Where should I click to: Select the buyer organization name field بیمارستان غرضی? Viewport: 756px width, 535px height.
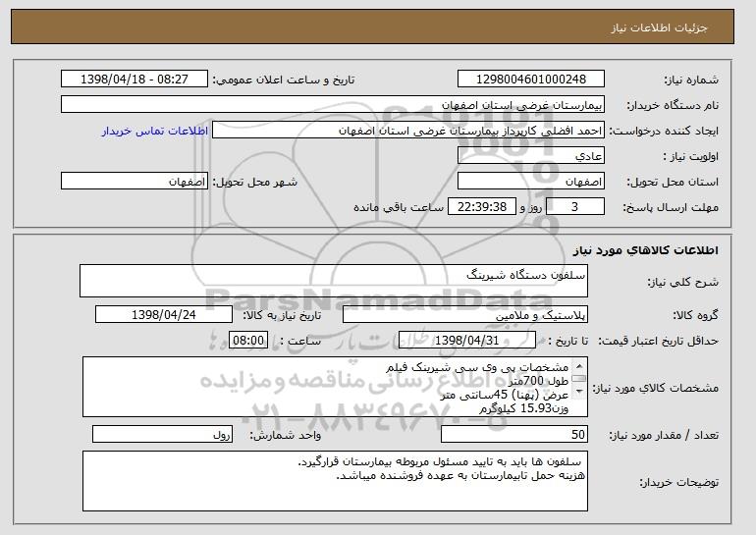point(333,105)
